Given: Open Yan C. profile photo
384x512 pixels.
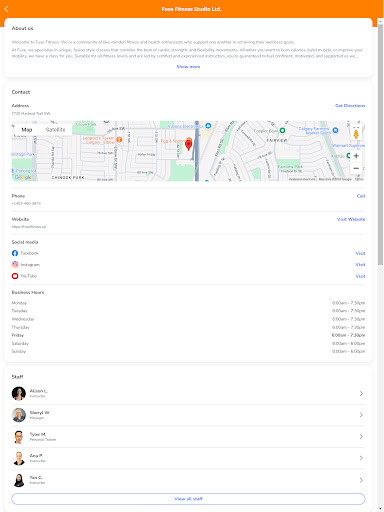Looking at the screenshot, I should point(19,480).
